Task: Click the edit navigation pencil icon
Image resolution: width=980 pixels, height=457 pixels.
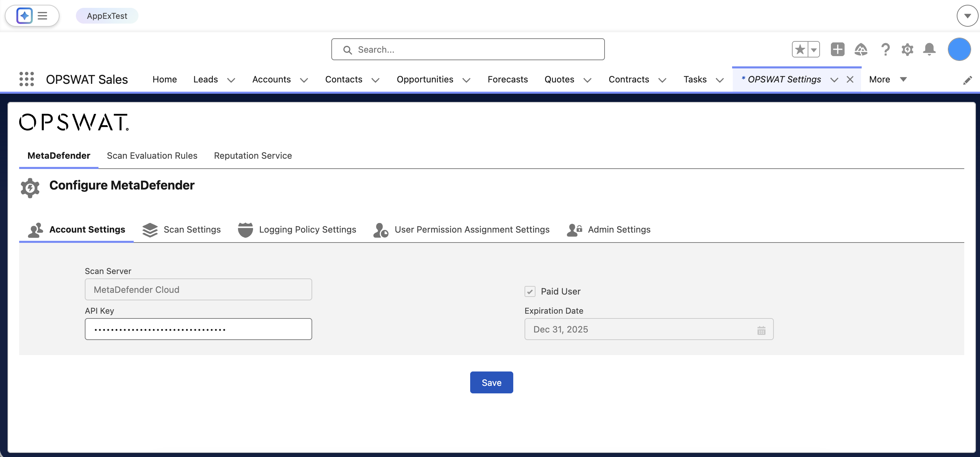Action: click(967, 80)
